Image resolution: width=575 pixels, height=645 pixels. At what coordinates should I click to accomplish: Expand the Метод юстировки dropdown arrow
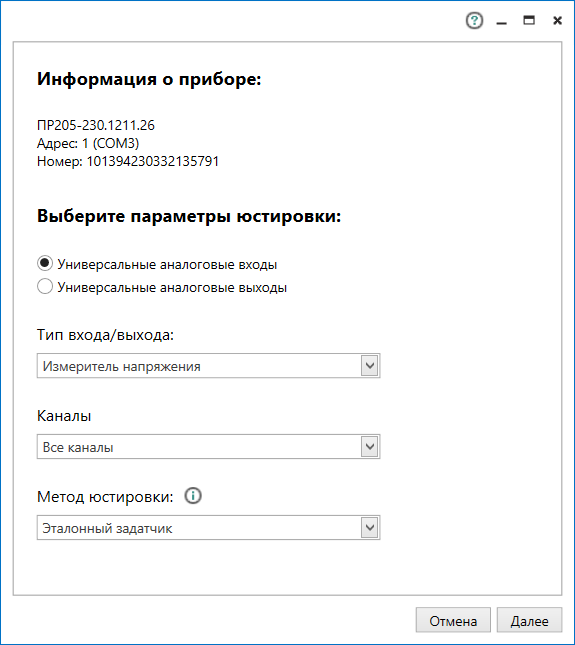[x=370, y=528]
